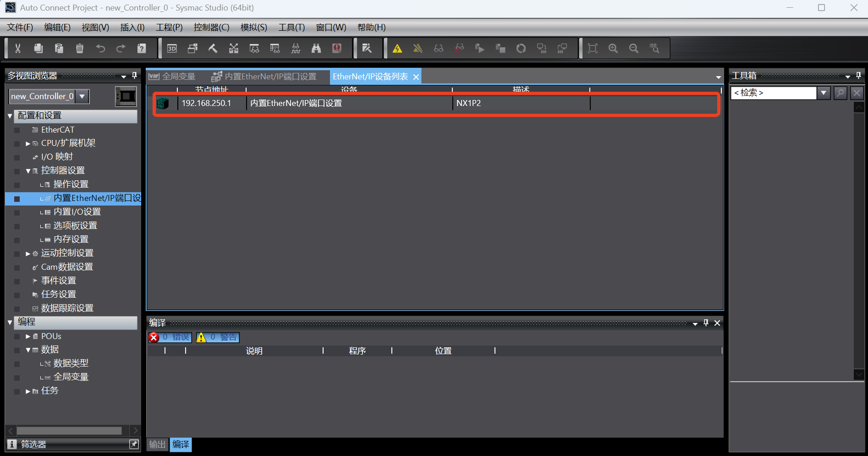
Task: Click the toolbox search magnifier button
Action: tap(840, 93)
